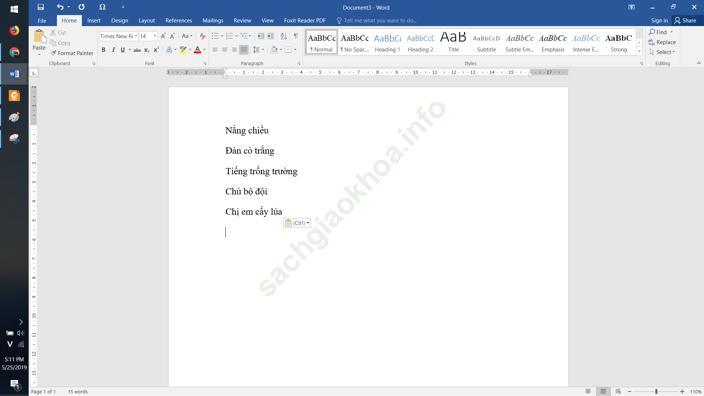This screenshot has height=396, width=704.
Task: Toggle Align Left
Action: (215, 50)
